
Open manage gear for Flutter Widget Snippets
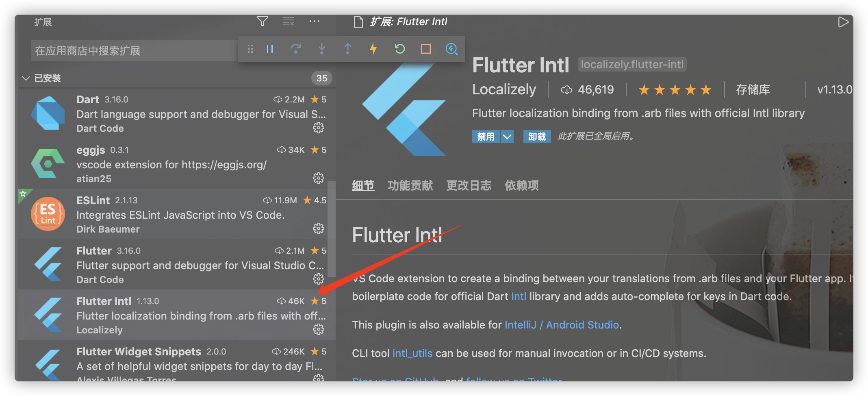(319, 378)
